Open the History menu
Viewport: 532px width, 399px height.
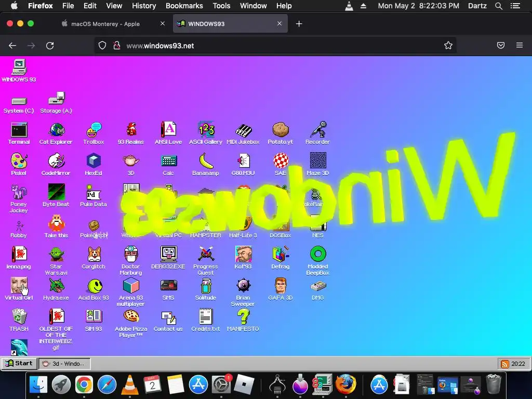tap(144, 6)
